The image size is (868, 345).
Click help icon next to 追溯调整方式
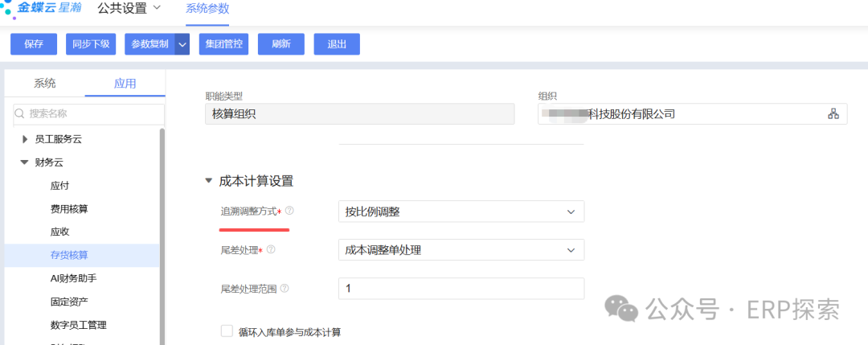289,211
